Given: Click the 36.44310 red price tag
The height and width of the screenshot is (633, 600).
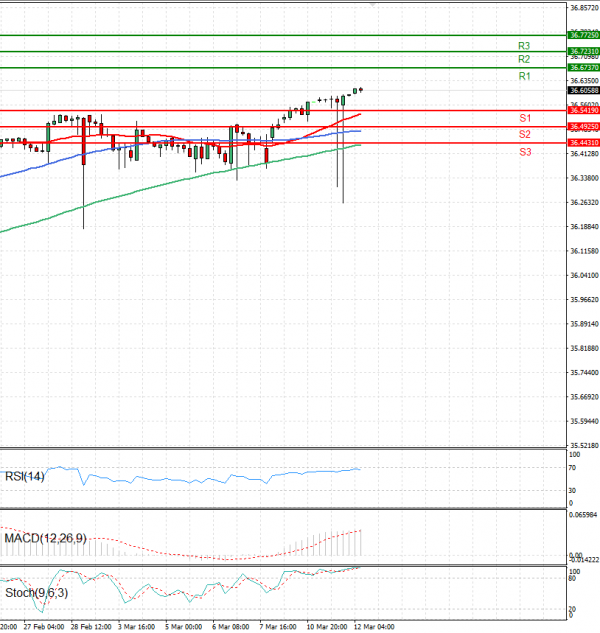Looking at the screenshot, I should (x=584, y=143).
